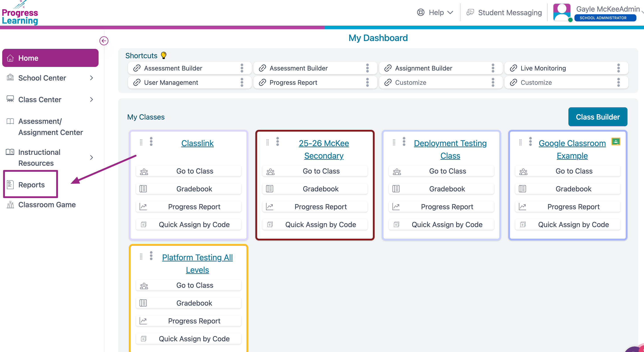Viewport: 644px width, 352px height.
Task: Open User Management shortcut
Action: pos(171,83)
